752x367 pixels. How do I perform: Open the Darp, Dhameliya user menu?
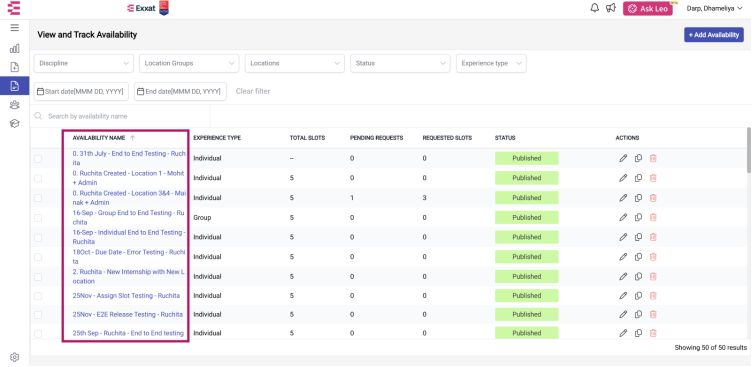click(715, 9)
